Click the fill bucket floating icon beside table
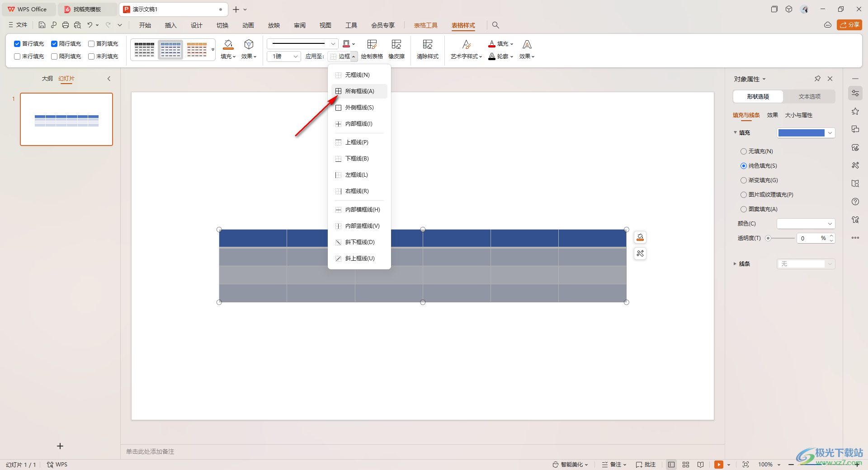Image resolution: width=868 pixels, height=470 pixels. click(x=640, y=237)
